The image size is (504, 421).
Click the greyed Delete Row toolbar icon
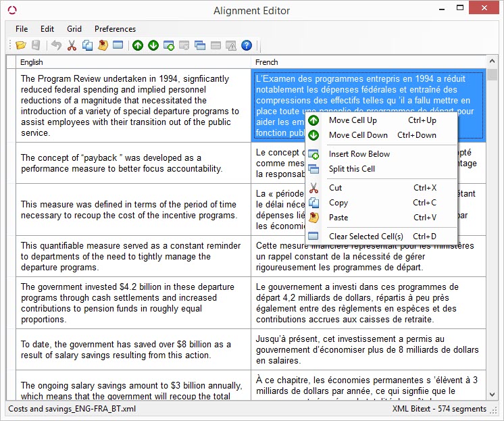[184, 45]
